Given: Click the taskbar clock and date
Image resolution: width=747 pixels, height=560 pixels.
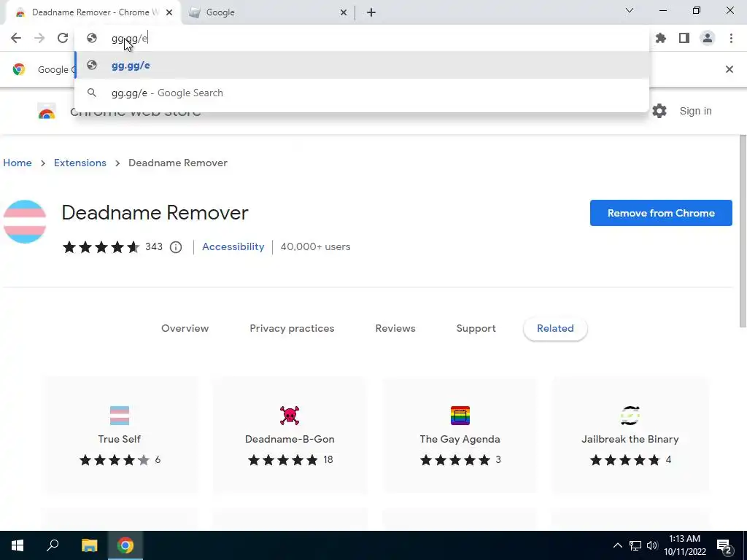Looking at the screenshot, I should pos(684,545).
